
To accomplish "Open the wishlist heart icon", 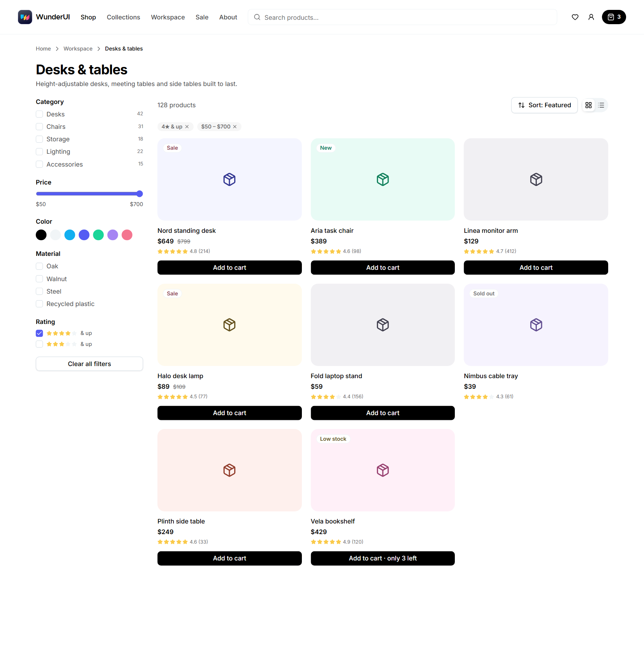I will tap(575, 17).
